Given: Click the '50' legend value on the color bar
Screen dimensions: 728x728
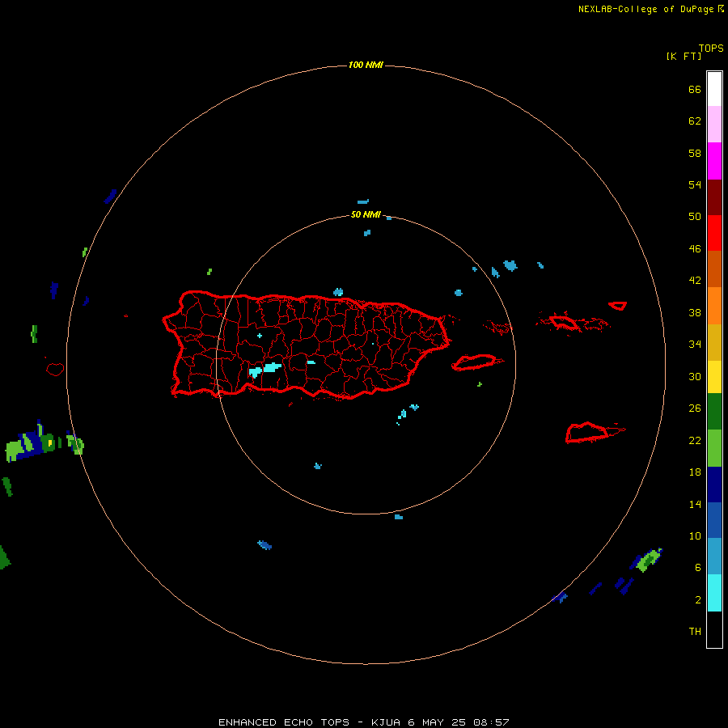Looking at the screenshot, I should coord(695,216).
